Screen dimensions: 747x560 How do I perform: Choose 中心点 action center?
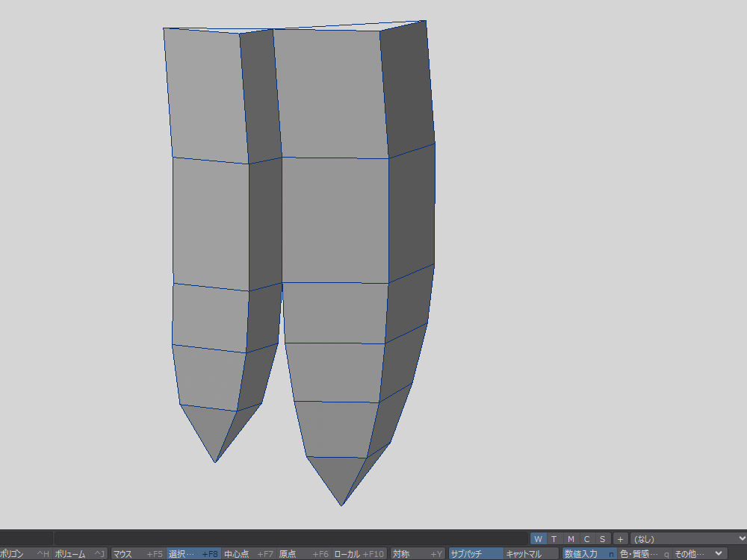249,554
